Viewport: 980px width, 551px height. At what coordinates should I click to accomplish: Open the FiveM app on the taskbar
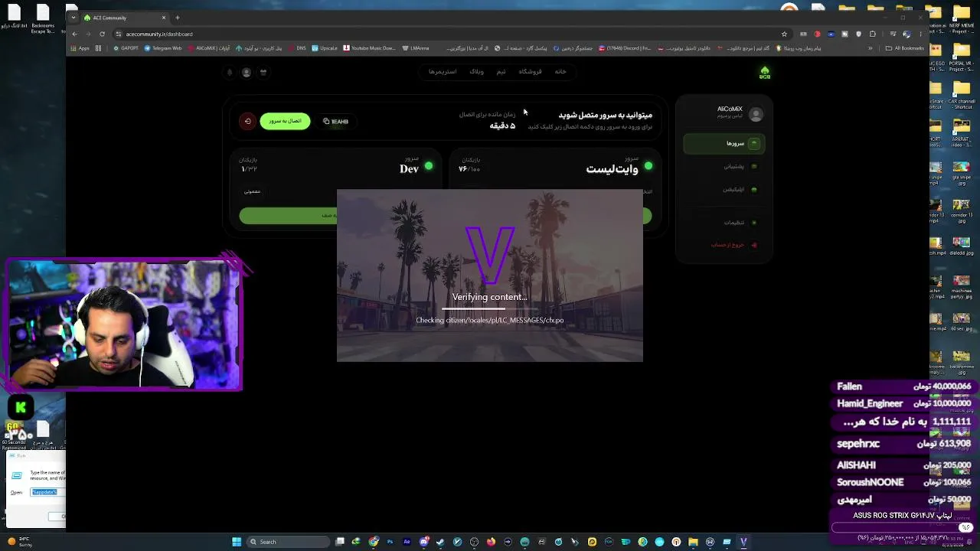[743, 542]
